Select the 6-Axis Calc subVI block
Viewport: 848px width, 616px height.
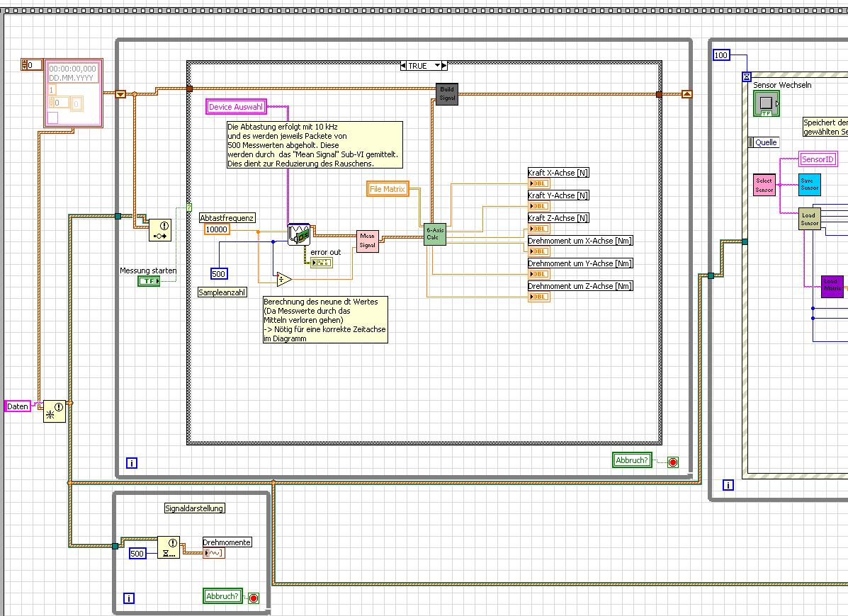435,234
